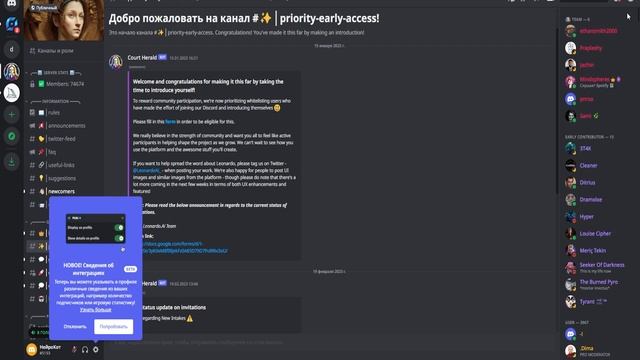
Task: Open the server labeled d
Action: (11, 49)
